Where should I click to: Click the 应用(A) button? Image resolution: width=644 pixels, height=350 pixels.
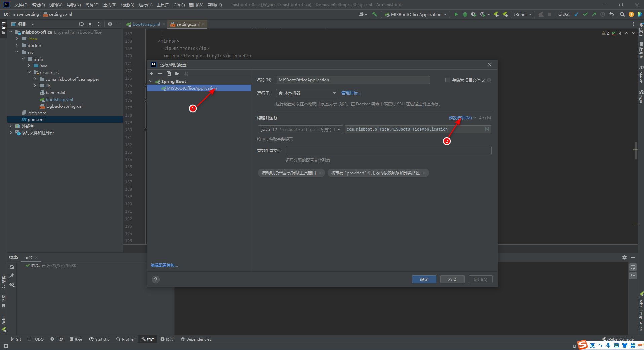tap(481, 279)
